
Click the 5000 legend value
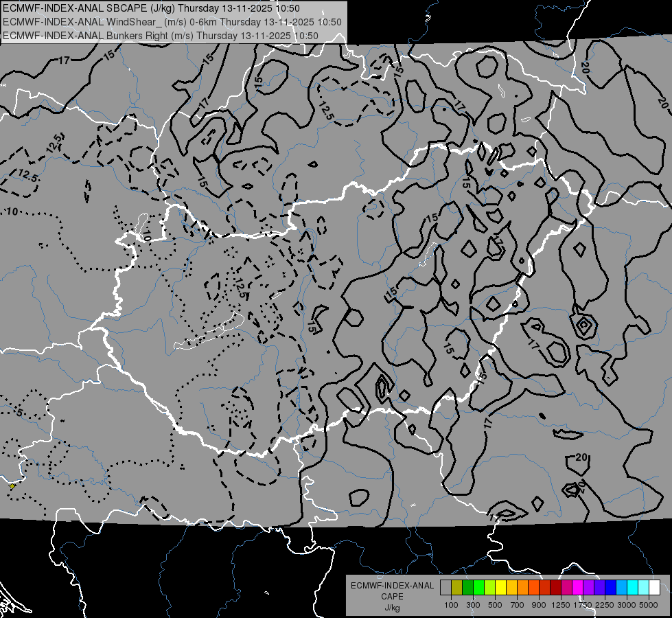[649, 605]
